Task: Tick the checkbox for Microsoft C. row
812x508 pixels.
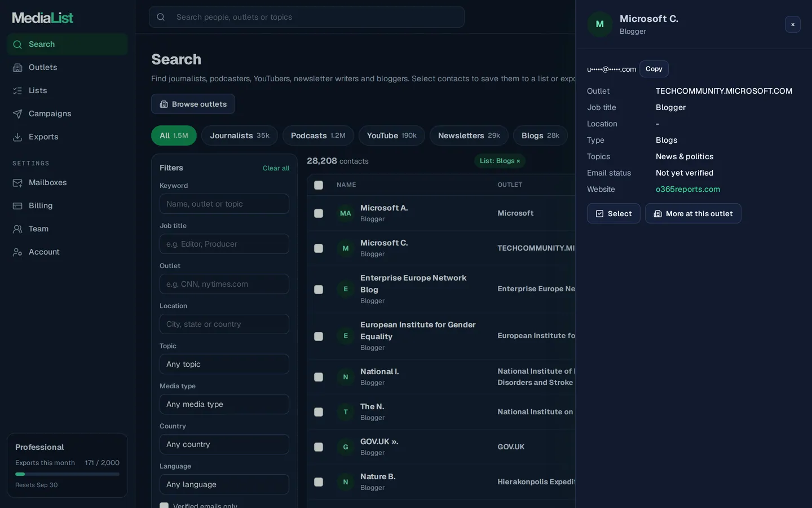Action: pos(319,248)
